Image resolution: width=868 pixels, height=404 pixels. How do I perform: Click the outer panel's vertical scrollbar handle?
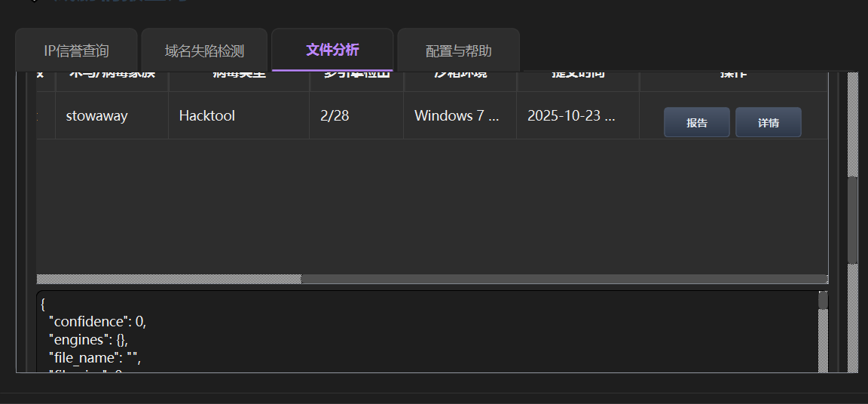853,220
